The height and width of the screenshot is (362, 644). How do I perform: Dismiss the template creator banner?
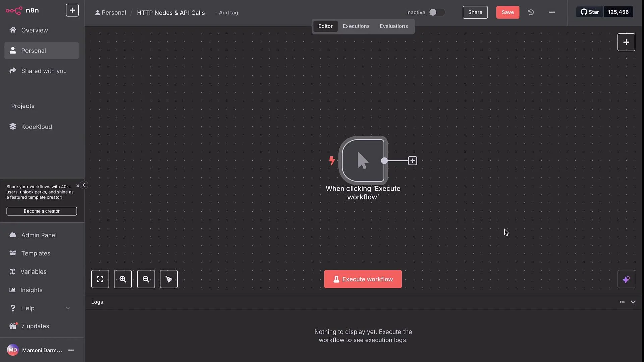[78, 186]
